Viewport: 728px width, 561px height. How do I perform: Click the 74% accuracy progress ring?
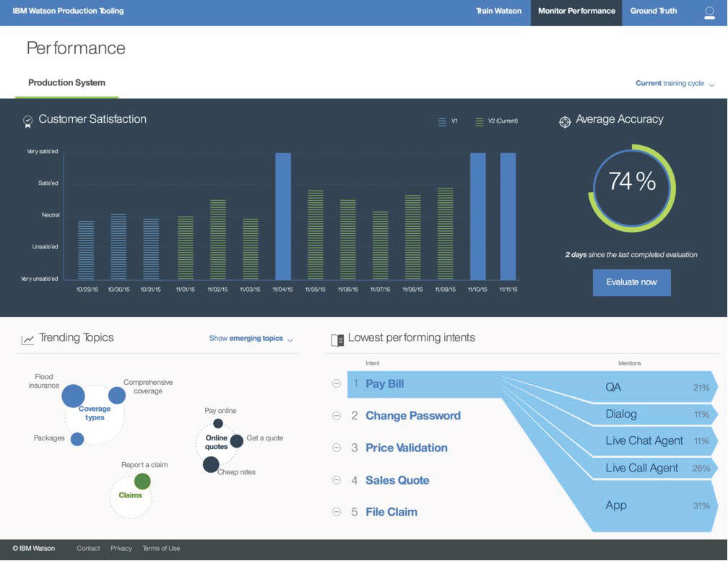click(x=631, y=188)
